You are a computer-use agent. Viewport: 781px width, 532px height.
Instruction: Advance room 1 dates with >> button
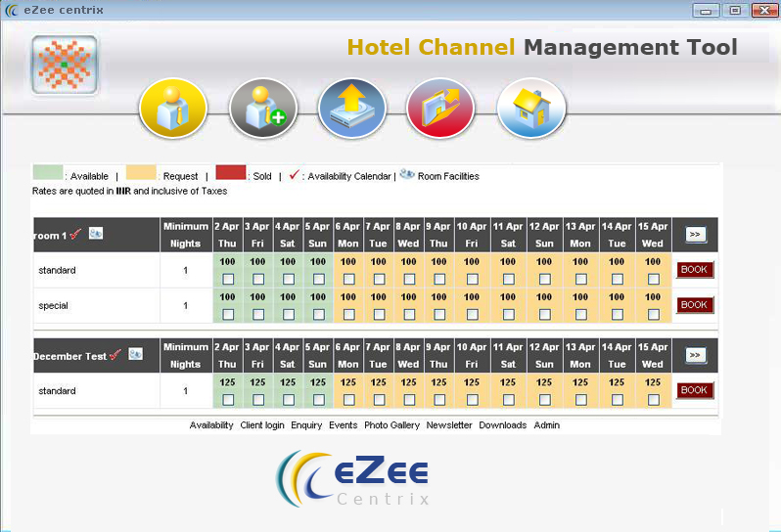pyautogui.click(x=695, y=235)
